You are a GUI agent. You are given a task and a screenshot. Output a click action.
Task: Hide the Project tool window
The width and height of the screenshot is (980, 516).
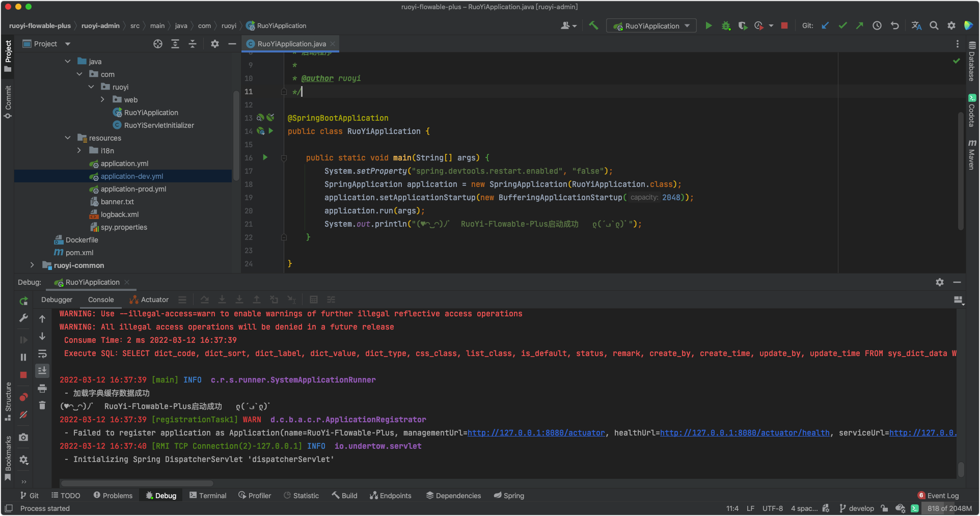pos(232,44)
